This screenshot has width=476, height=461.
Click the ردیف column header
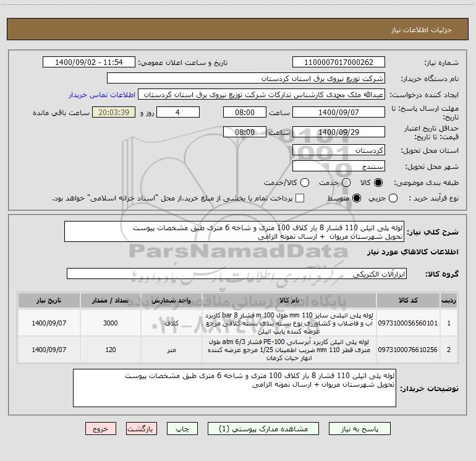coord(449,301)
